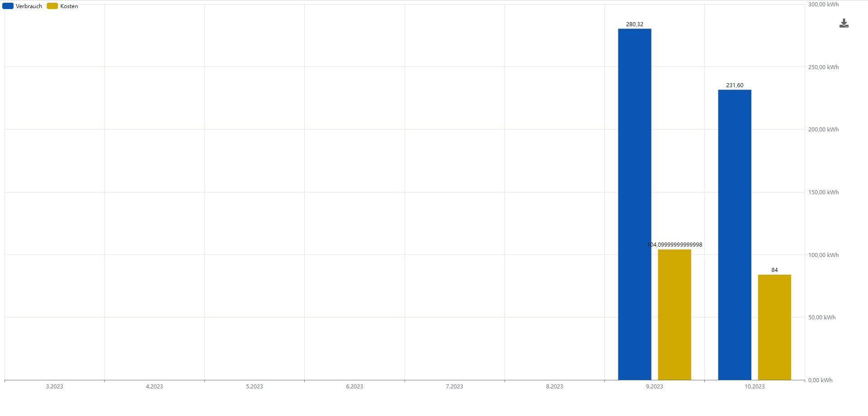
Task: Click the 280,32 data label
Action: pyautogui.click(x=635, y=24)
